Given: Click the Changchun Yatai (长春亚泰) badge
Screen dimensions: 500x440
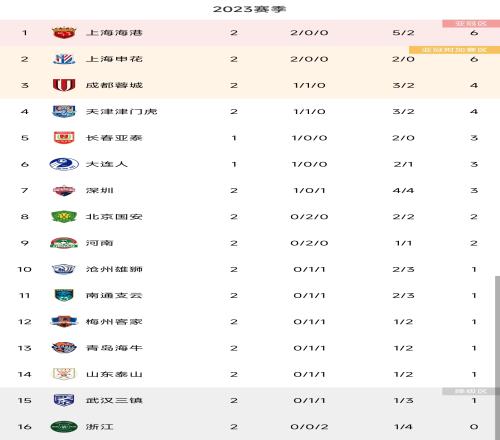Looking at the screenshot, I should pos(64,138).
